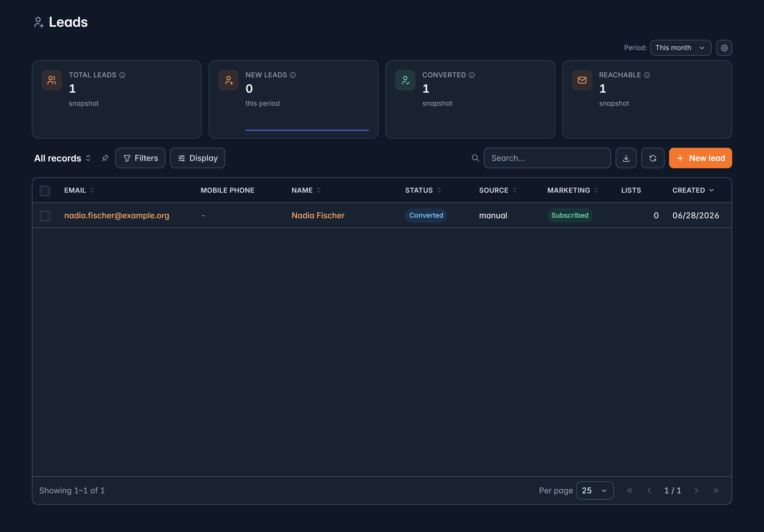Click the Converted status badge
The height and width of the screenshot is (532, 764).
pos(426,215)
